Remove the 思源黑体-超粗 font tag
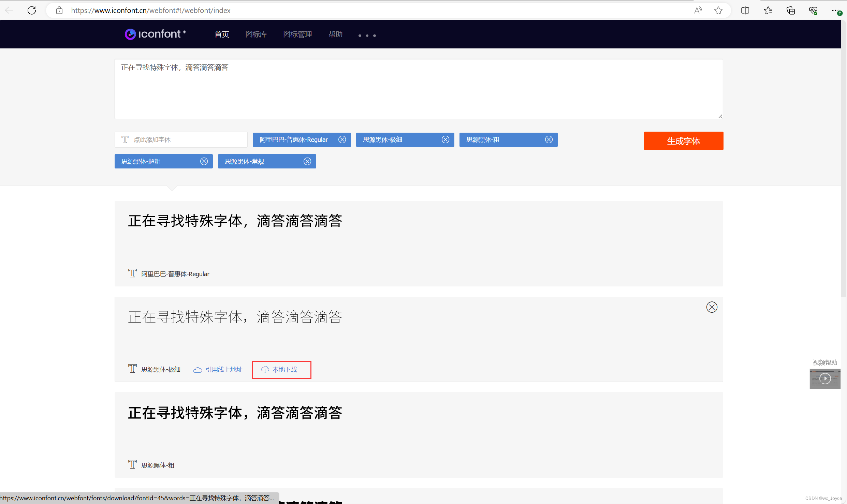This screenshot has height=504, width=847. pos(204,161)
